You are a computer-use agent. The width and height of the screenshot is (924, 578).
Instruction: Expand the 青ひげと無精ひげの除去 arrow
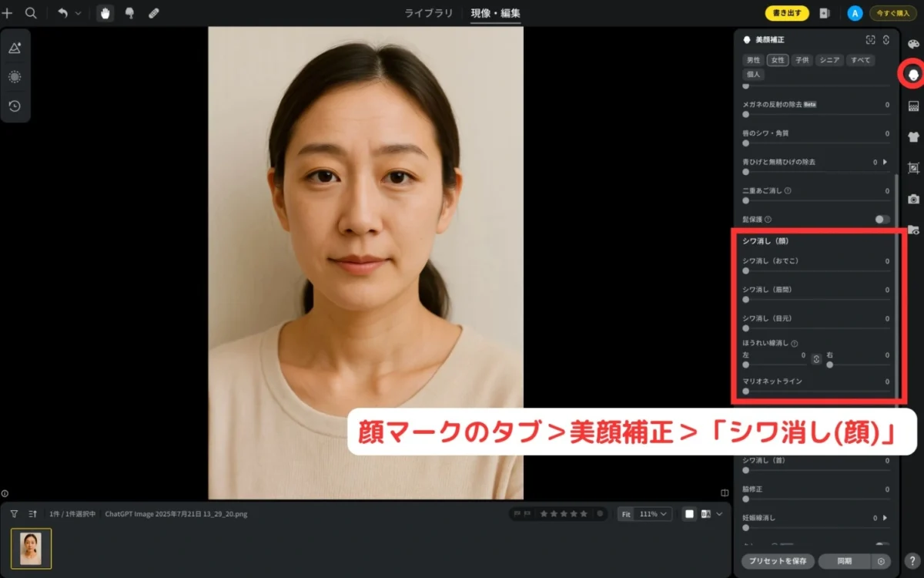coord(885,162)
